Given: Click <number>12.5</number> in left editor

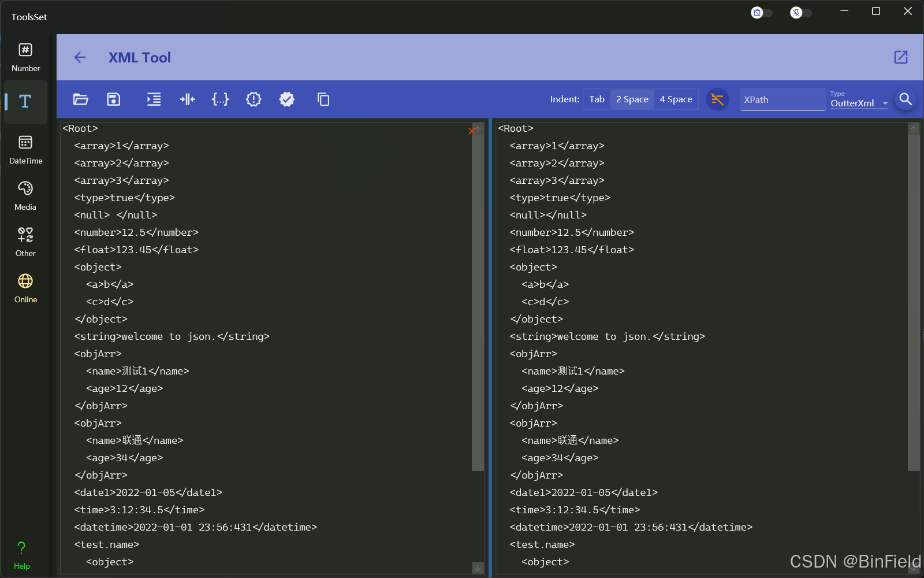Looking at the screenshot, I should 136,232.
